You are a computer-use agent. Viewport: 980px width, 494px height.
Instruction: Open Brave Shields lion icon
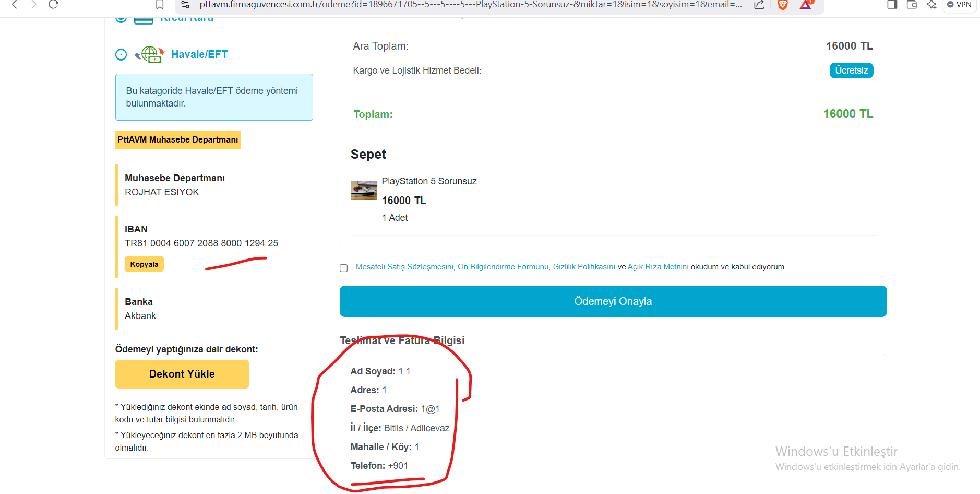[783, 5]
